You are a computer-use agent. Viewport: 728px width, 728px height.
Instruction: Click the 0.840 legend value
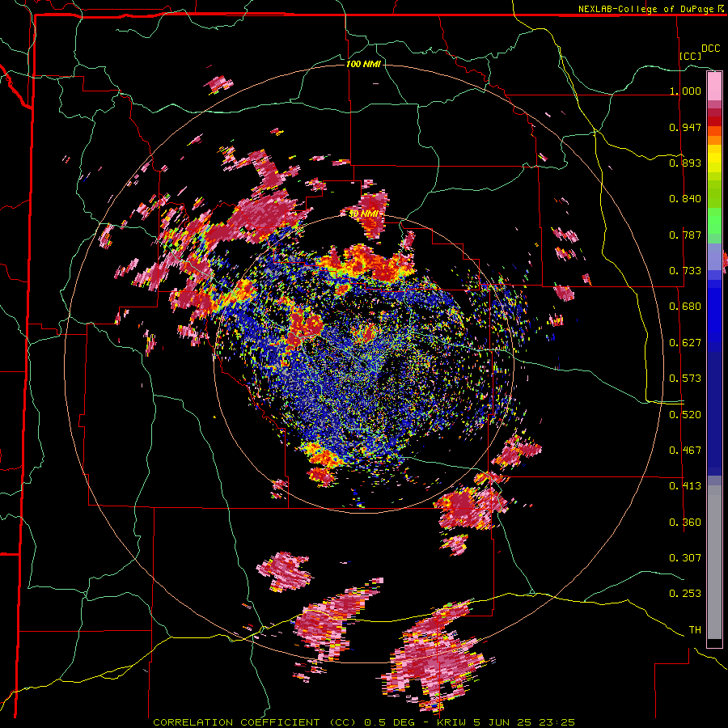(x=685, y=199)
